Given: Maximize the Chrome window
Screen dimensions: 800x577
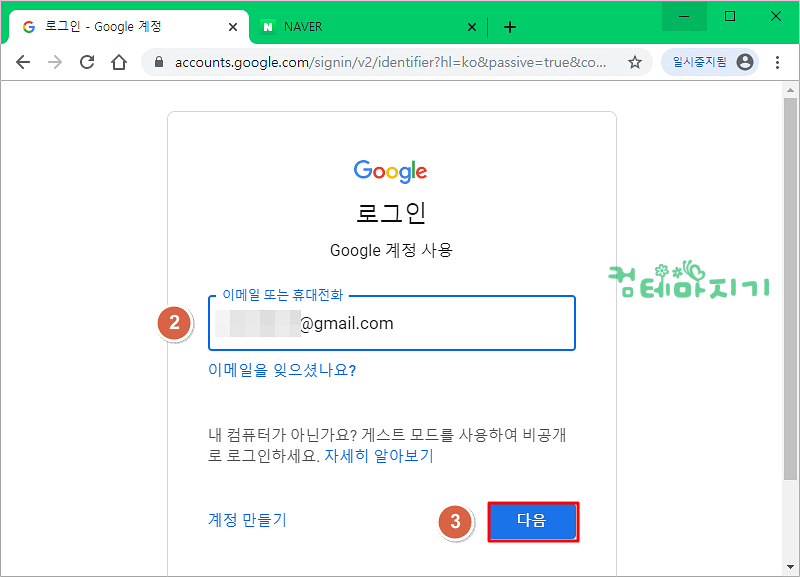Looking at the screenshot, I should [x=730, y=16].
